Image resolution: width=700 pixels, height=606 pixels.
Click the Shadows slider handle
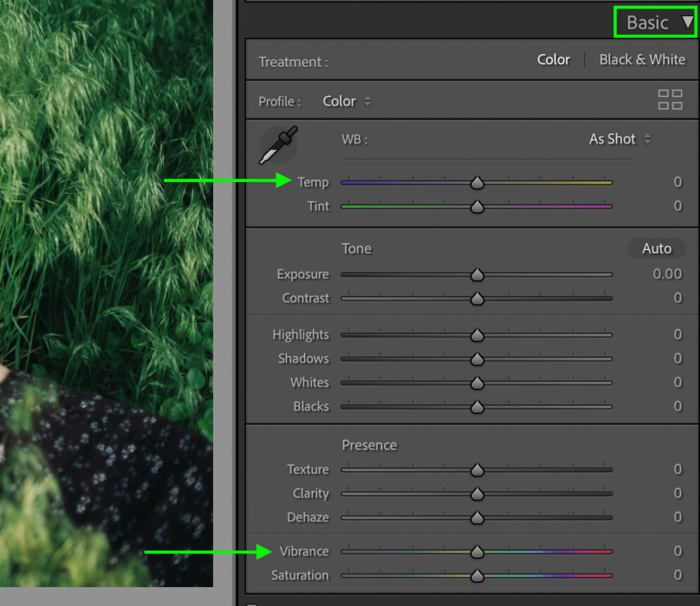pyautogui.click(x=477, y=359)
